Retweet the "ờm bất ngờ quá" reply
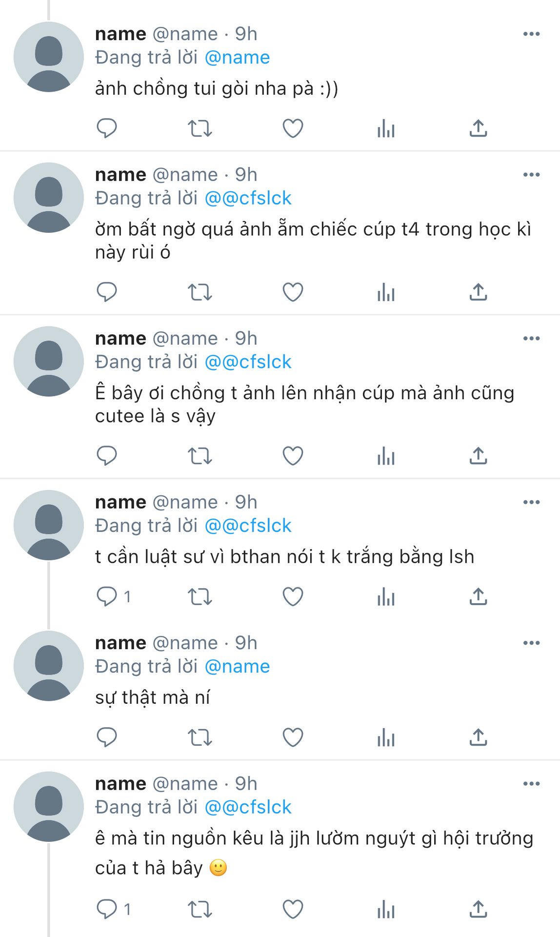Viewport: 560px width, 937px height. pyautogui.click(x=200, y=292)
